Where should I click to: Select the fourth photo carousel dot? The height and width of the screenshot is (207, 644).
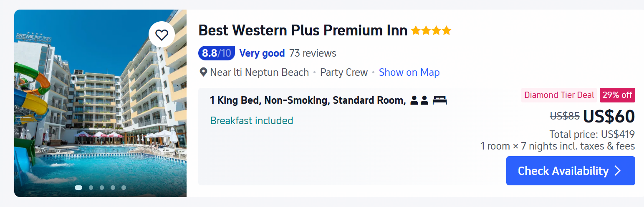(x=113, y=187)
